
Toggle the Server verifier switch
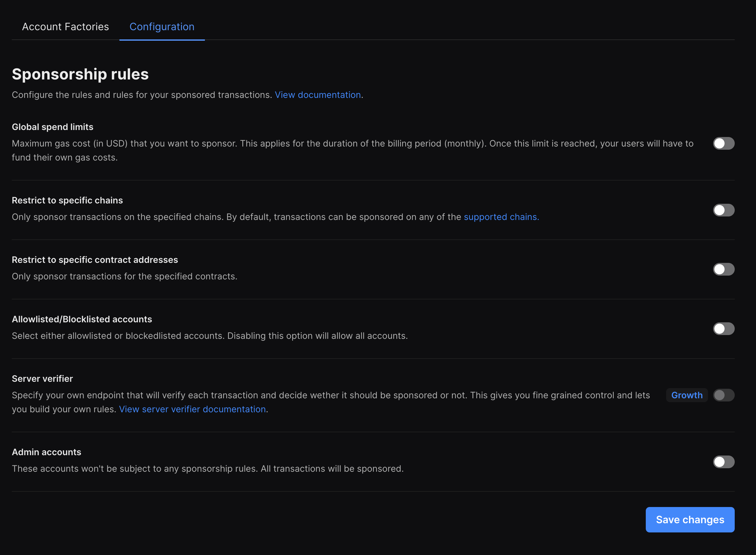(x=723, y=395)
